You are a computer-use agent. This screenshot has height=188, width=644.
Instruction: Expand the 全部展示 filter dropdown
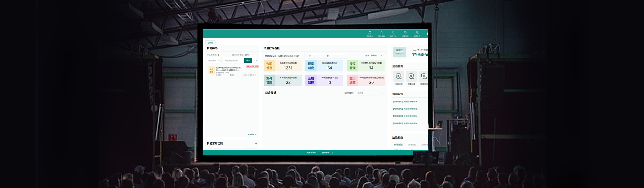214,61
